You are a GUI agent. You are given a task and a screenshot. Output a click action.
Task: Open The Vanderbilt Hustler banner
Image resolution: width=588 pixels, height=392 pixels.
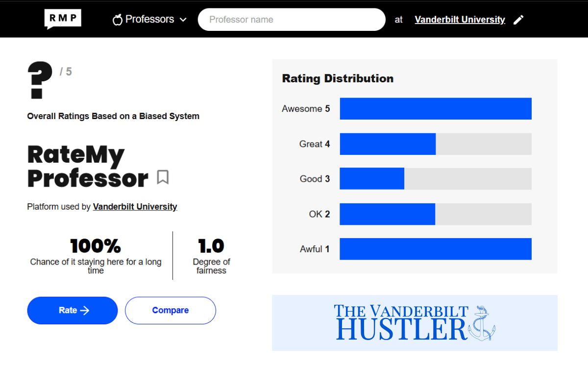(415, 323)
